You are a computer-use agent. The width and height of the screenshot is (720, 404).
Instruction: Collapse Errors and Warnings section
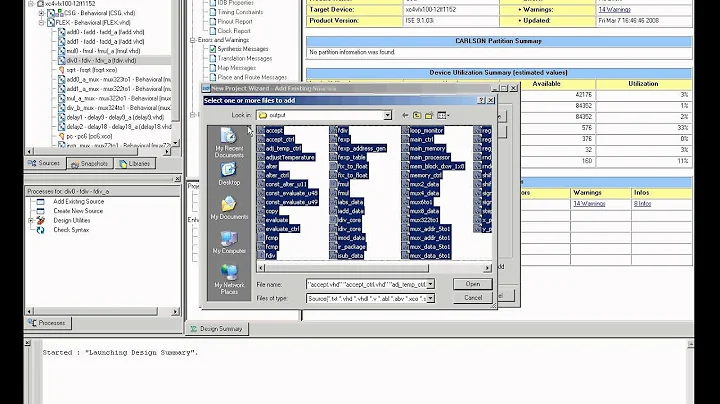pos(192,40)
